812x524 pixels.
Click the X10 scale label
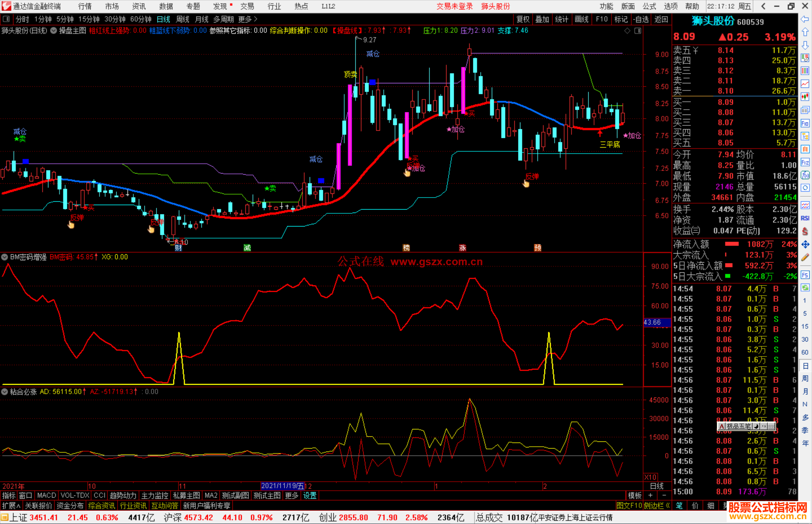(650, 477)
